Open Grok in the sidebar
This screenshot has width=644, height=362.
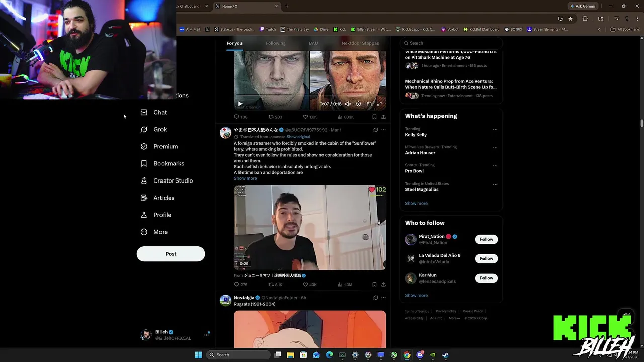[153, 129]
